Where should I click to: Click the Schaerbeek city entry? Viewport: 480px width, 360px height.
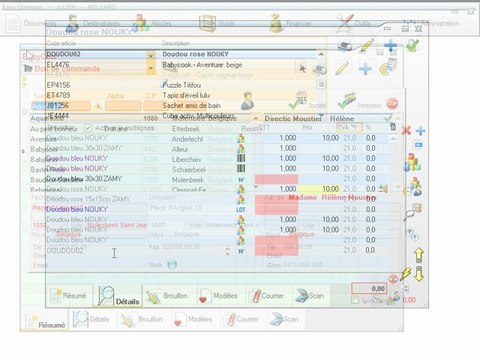point(189,170)
